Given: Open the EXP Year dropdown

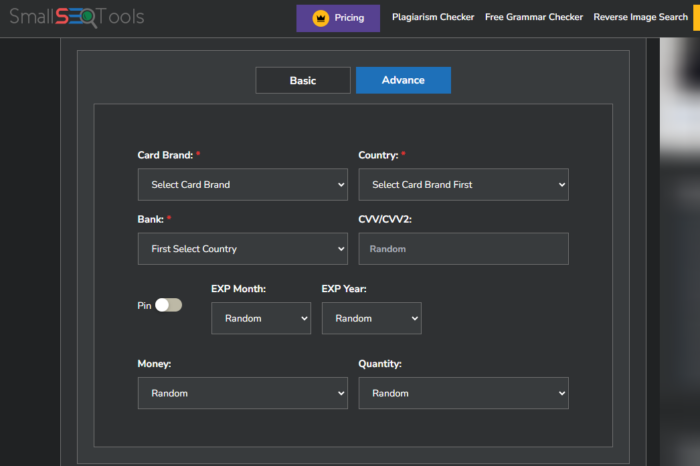Looking at the screenshot, I should [371, 319].
